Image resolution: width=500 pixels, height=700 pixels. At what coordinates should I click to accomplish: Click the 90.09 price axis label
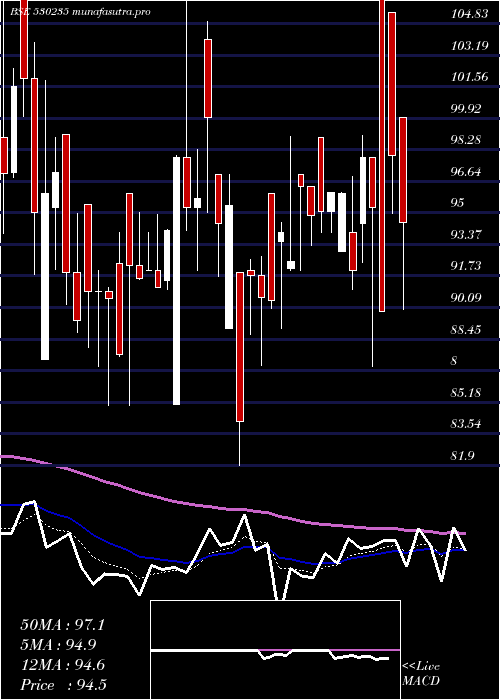[467, 297]
